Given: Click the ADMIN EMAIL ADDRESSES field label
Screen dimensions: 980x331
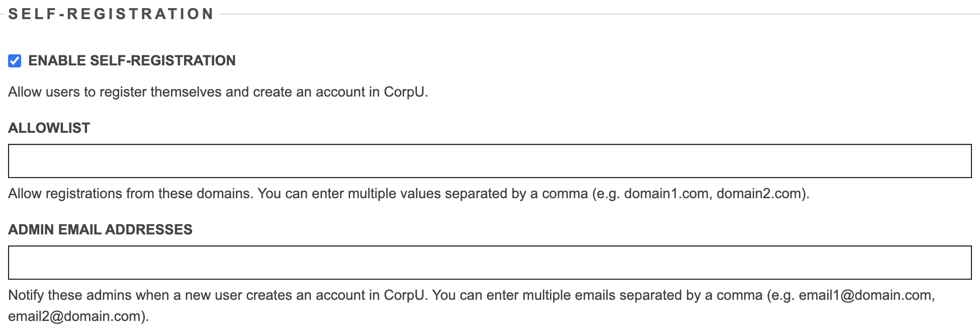Looking at the screenshot, I should click(x=100, y=230).
